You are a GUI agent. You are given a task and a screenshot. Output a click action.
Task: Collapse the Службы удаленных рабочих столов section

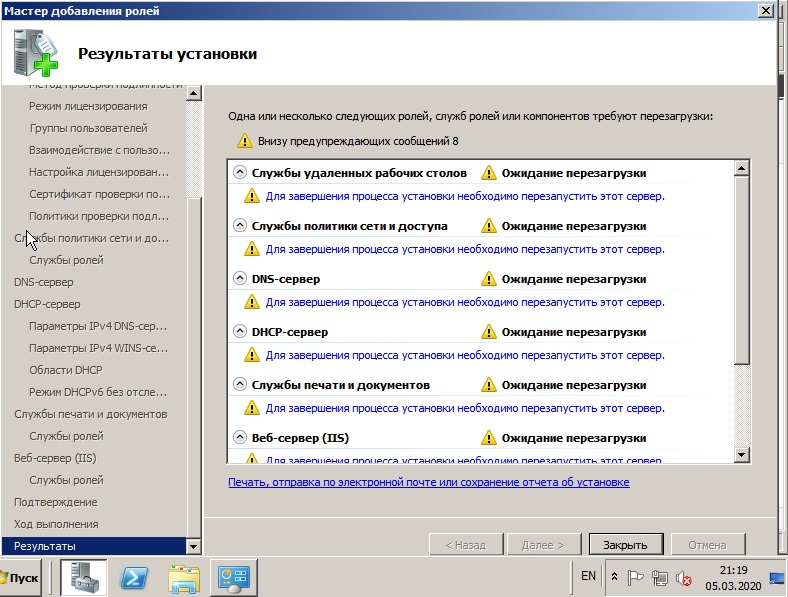(x=240, y=172)
